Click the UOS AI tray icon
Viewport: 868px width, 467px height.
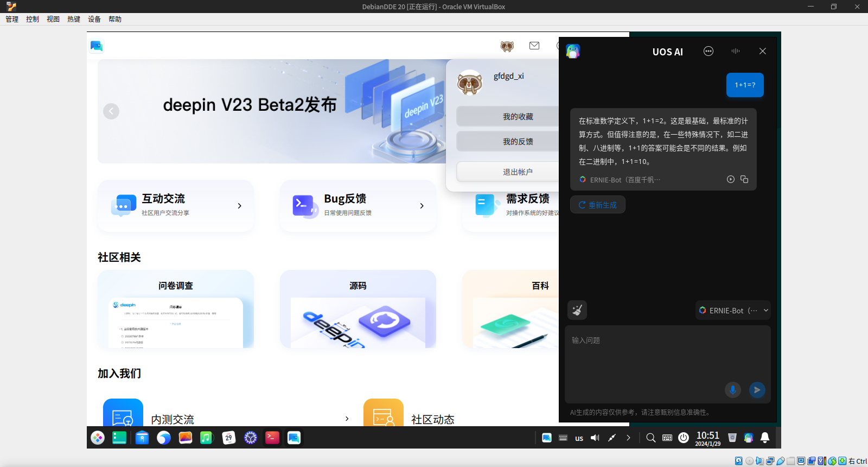pos(749,438)
